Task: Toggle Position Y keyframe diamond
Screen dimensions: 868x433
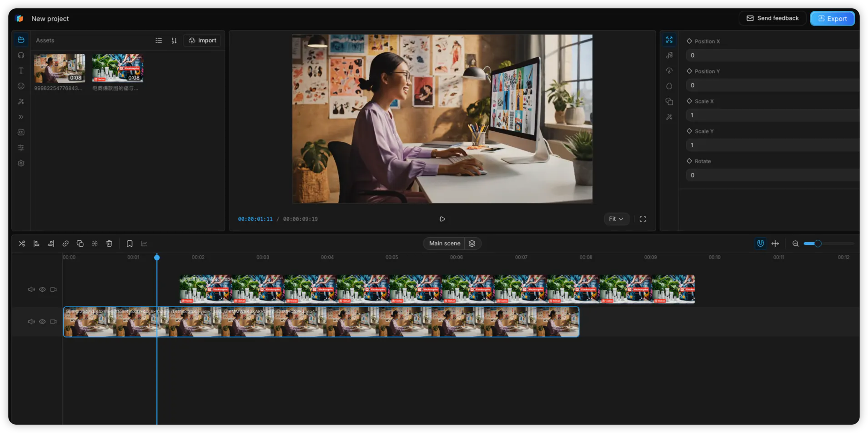Action: [x=689, y=71]
